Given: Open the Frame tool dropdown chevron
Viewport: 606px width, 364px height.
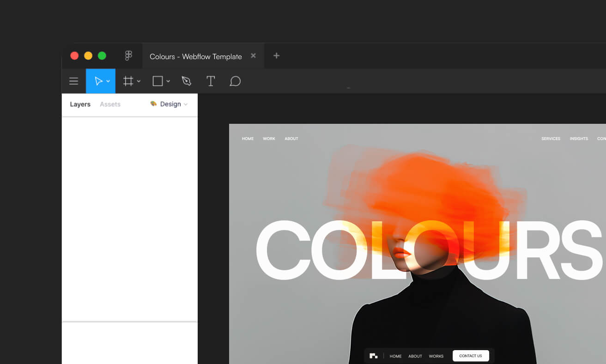Looking at the screenshot, I should click(x=139, y=81).
